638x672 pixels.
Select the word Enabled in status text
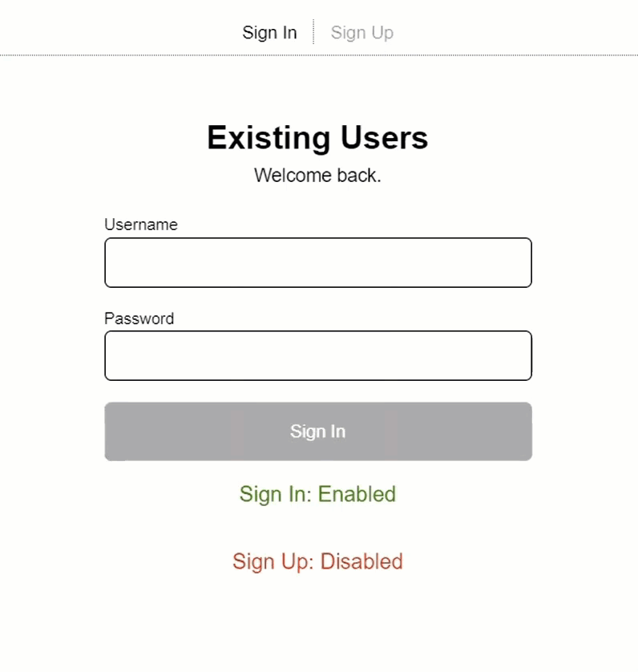(357, 494)
